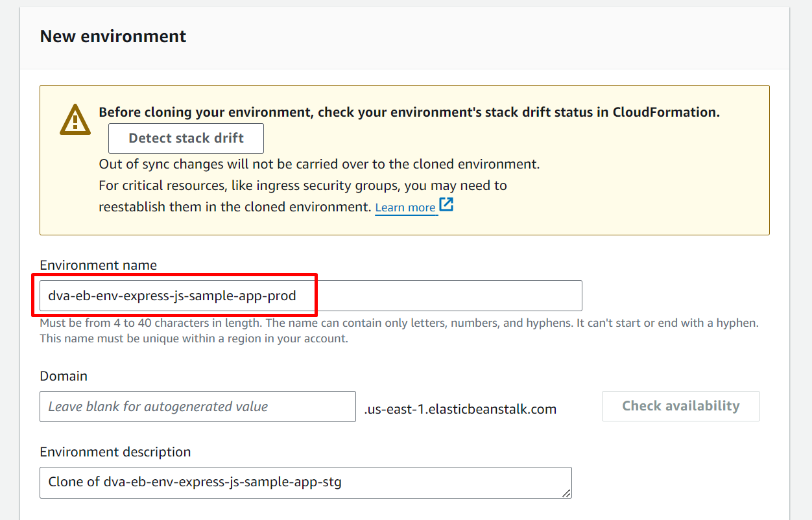Select the Environment description text area
This screenshot has height=520, width=812.
[x=305, y=482]
